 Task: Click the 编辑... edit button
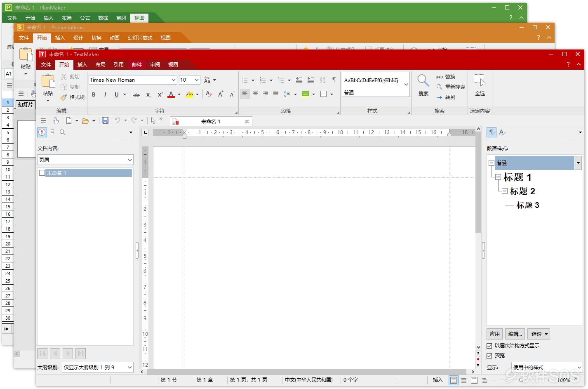tap(515, 334)
